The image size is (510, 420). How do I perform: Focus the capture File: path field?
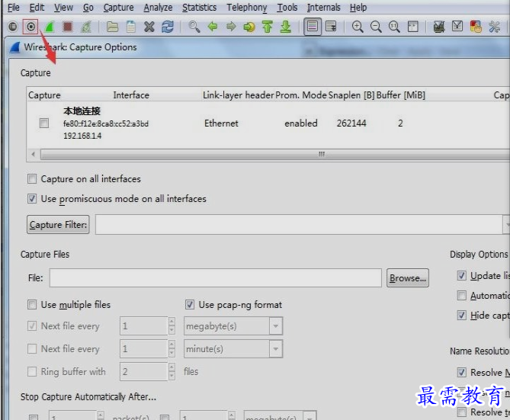(x=215, y=277)
